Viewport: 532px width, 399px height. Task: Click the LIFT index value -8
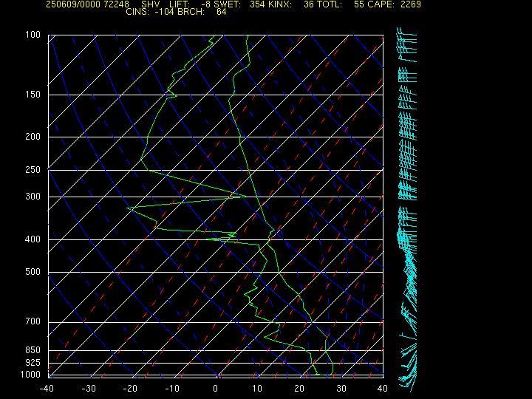coord(206,4)
